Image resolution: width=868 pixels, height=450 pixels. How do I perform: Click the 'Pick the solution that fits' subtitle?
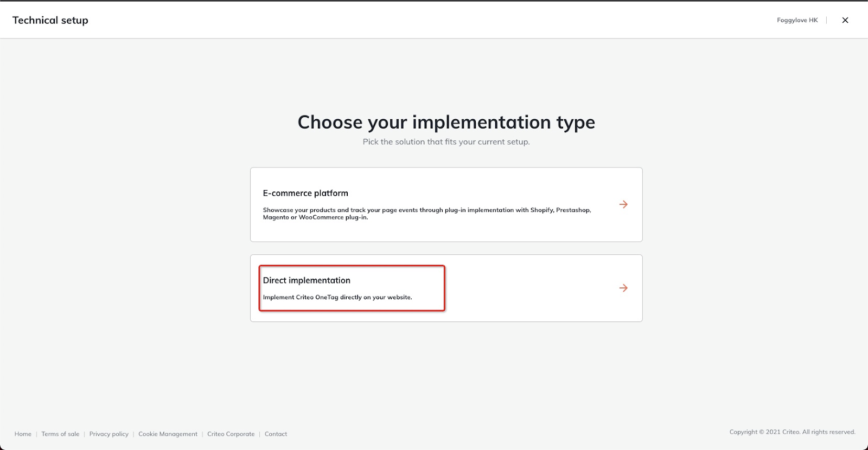pyautogui.click(x=446, y=142)
